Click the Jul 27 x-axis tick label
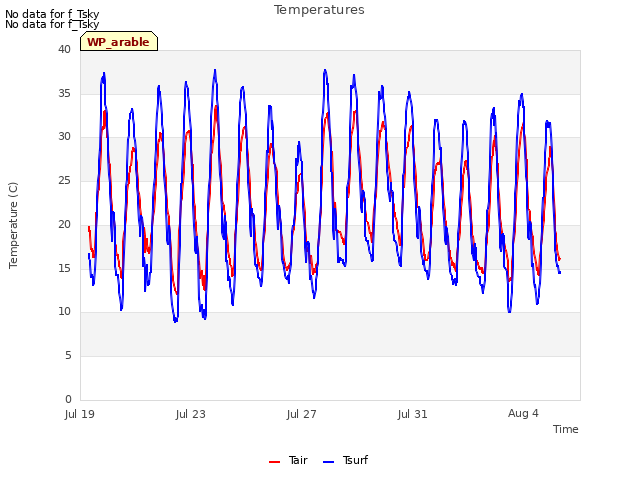This screenshot has width=640, height=480. (x=302, y=414)
